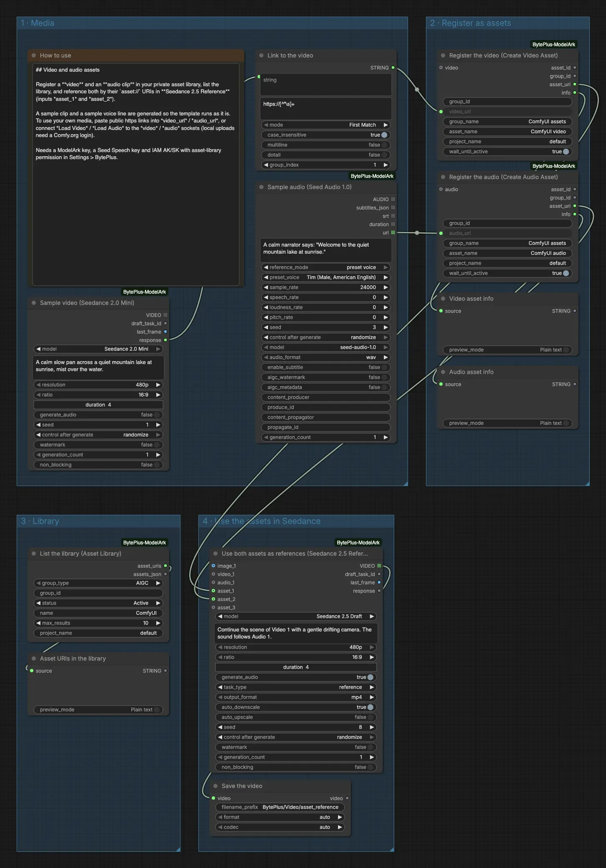Open the preset_voice dropdown
The width and height of the screenshot is (606, 868).
pos(326,277)
